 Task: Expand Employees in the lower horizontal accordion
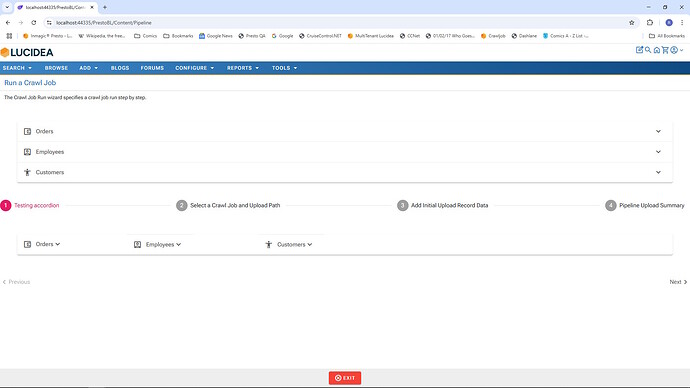(x=178, y=245)
